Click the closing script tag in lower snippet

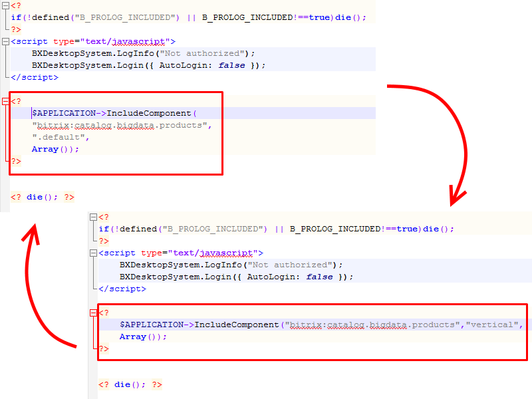tap(122, 289)
